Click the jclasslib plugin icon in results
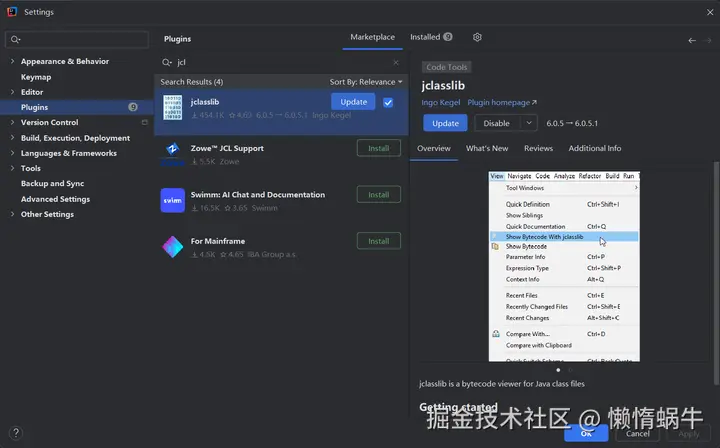Viewport: 720px width, 448px height. pyautogui.click(x=173, y=107)
